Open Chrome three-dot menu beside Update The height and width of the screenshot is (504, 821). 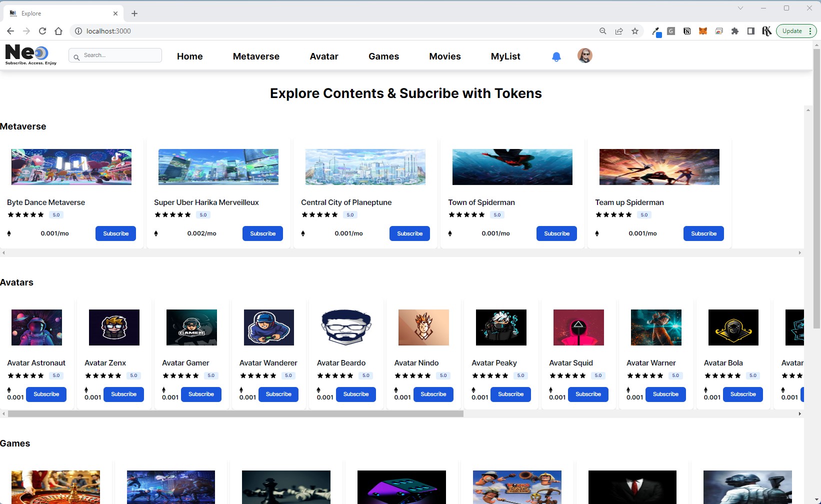(x=810, y=31)
